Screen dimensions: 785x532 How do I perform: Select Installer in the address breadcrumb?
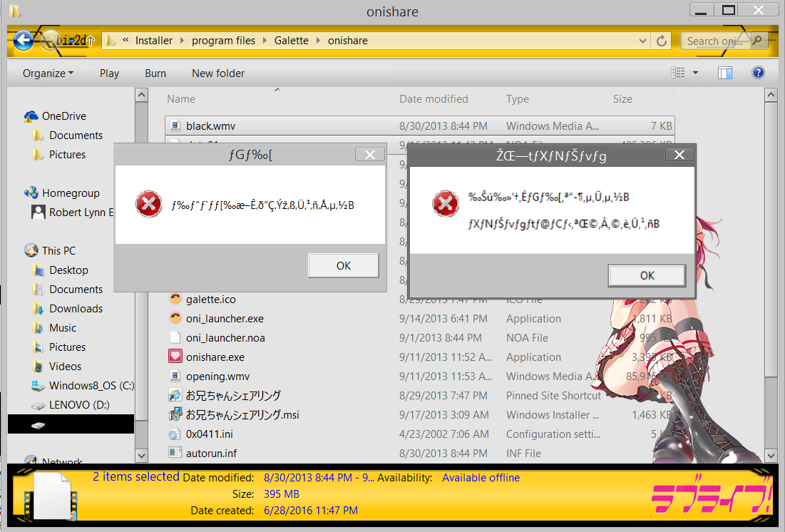[x=154, y=41]
